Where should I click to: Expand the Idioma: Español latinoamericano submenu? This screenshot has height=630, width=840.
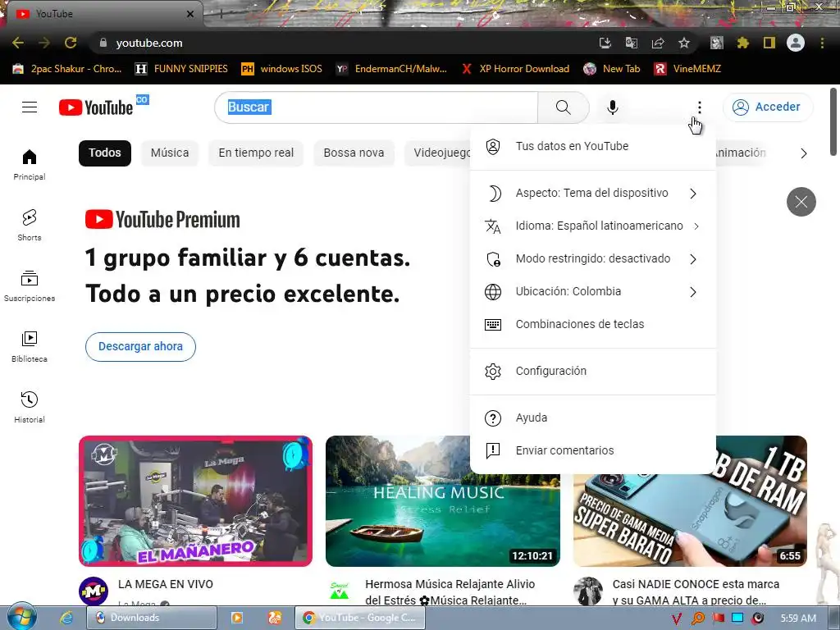(x=592, y=226)
